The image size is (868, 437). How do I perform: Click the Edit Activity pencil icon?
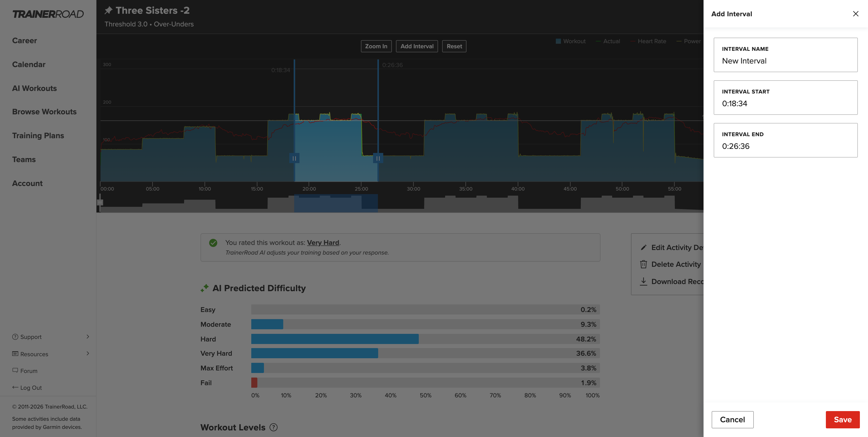[x=644, y=247]
